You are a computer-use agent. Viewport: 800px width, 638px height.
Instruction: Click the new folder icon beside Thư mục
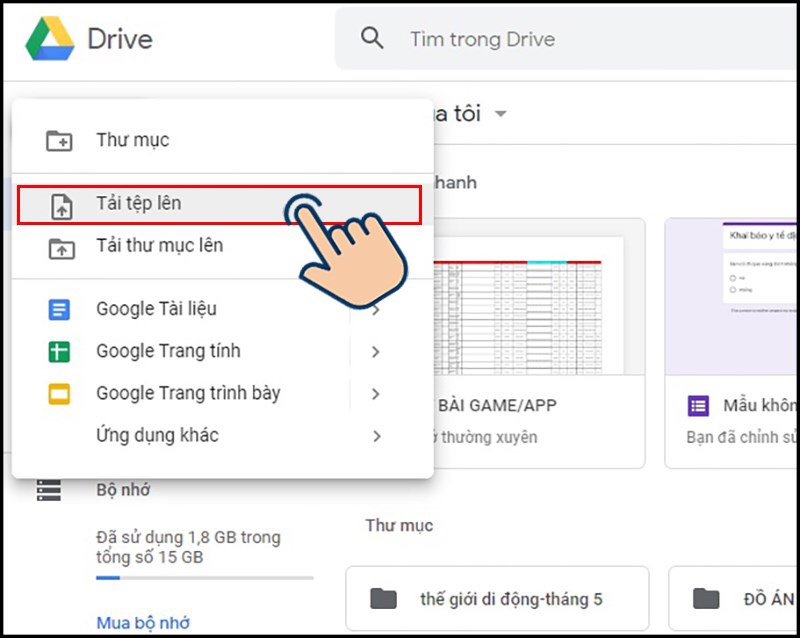pos(59,140)
